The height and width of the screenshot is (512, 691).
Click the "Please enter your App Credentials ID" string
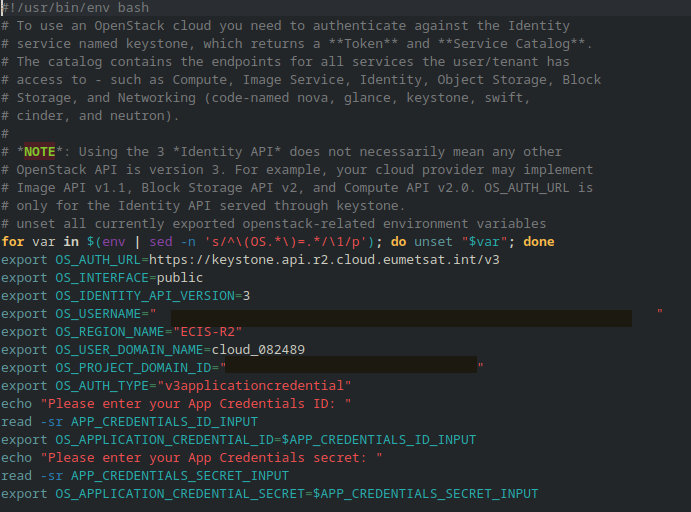[196, 404]
